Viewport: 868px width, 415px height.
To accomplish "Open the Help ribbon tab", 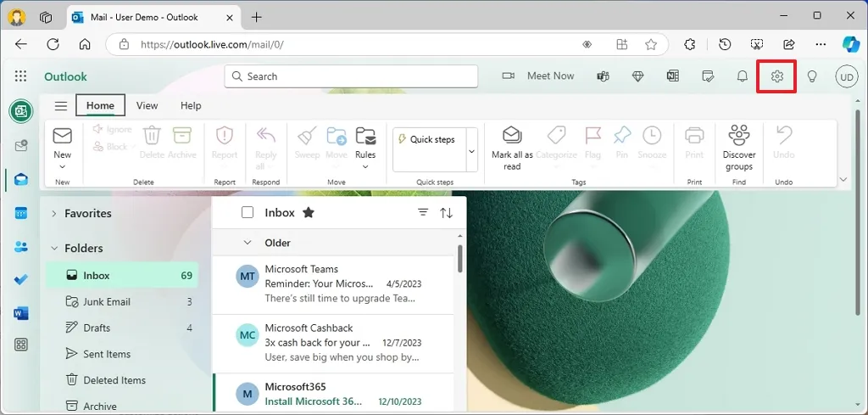I will 191,106.
